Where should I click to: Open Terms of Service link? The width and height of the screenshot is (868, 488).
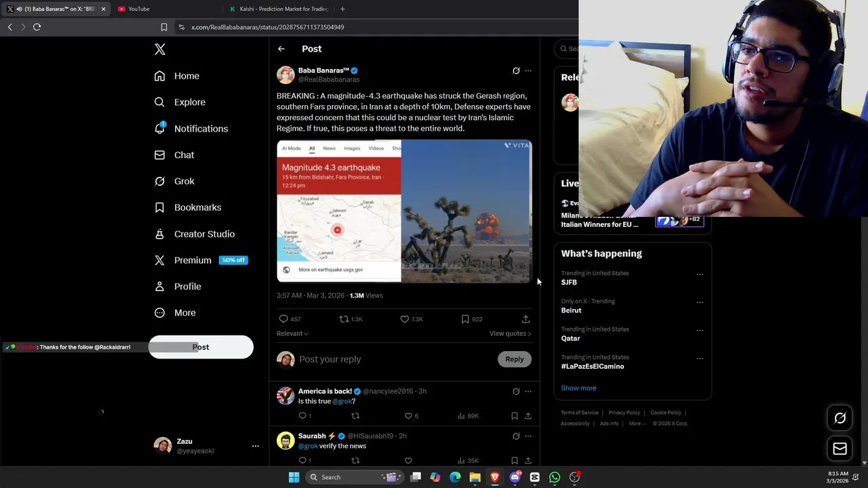pos(580,413)
